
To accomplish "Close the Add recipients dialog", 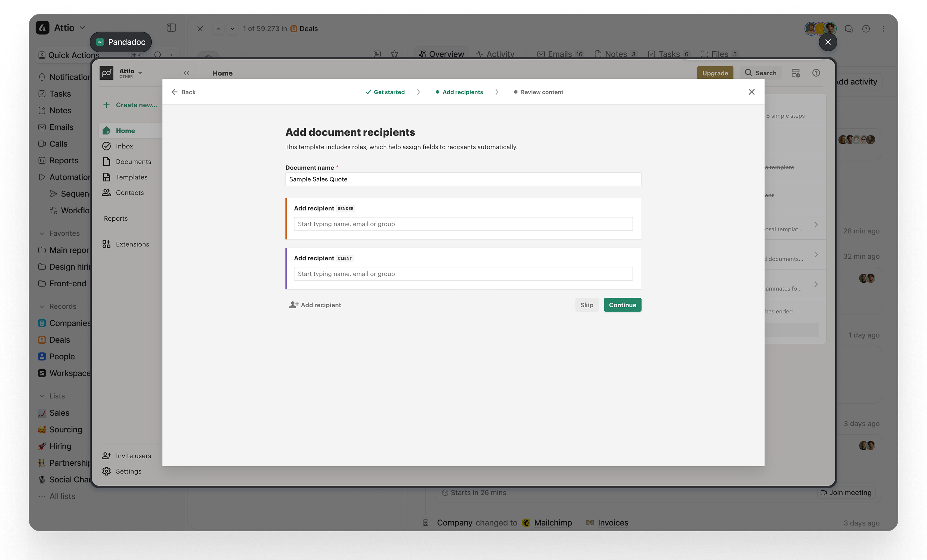I will pos(751,92).
